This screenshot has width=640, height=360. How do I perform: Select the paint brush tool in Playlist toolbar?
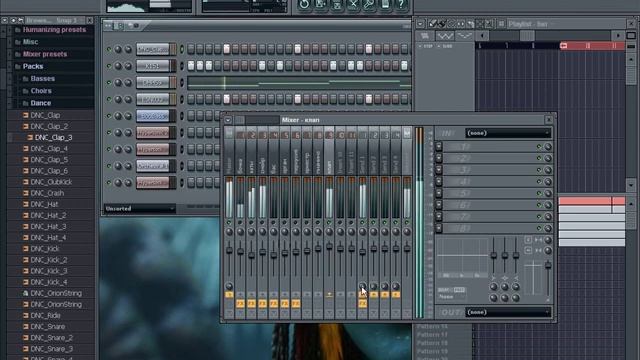441,24
